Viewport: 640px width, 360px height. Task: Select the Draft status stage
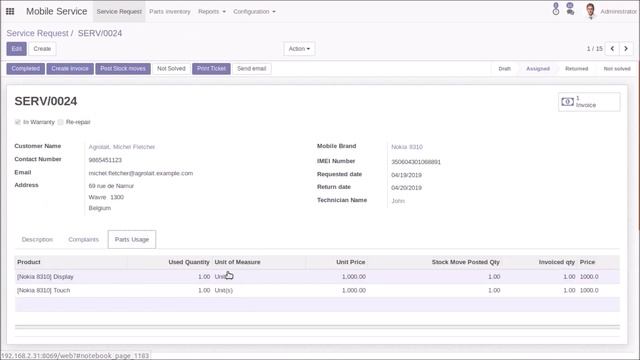coord(504,69)
